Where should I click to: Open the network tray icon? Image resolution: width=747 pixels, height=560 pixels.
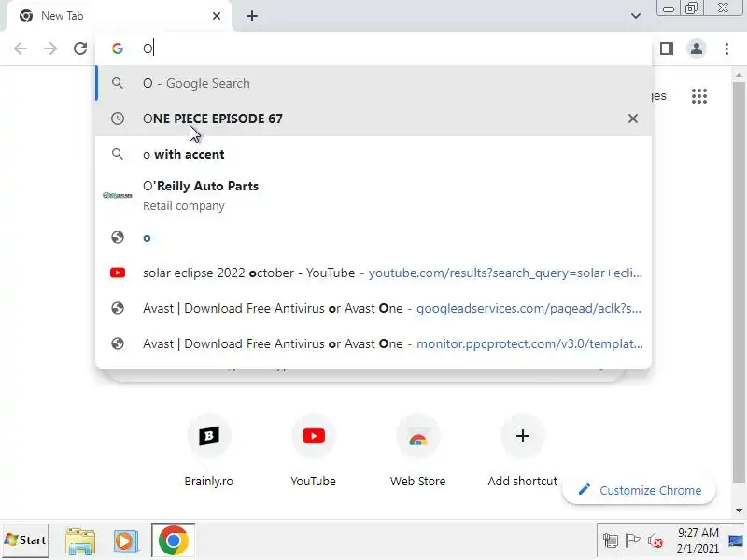tap(611, 541)
